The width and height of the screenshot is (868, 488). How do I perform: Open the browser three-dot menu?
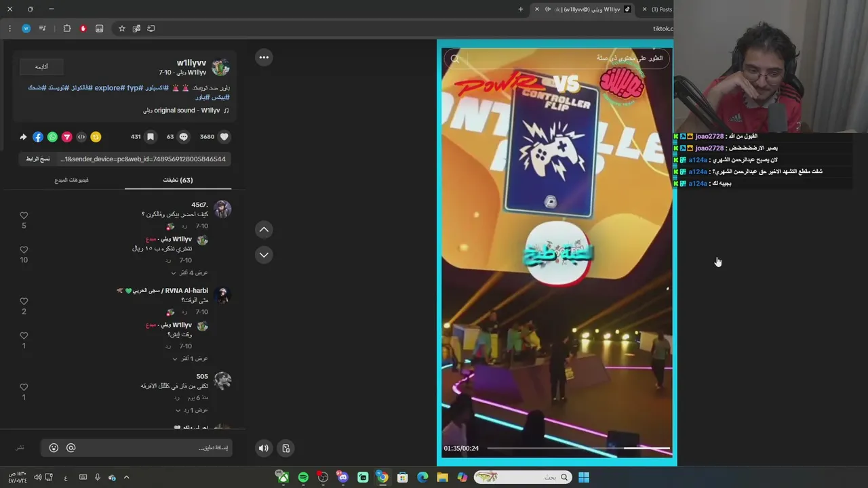coord(9,28)
